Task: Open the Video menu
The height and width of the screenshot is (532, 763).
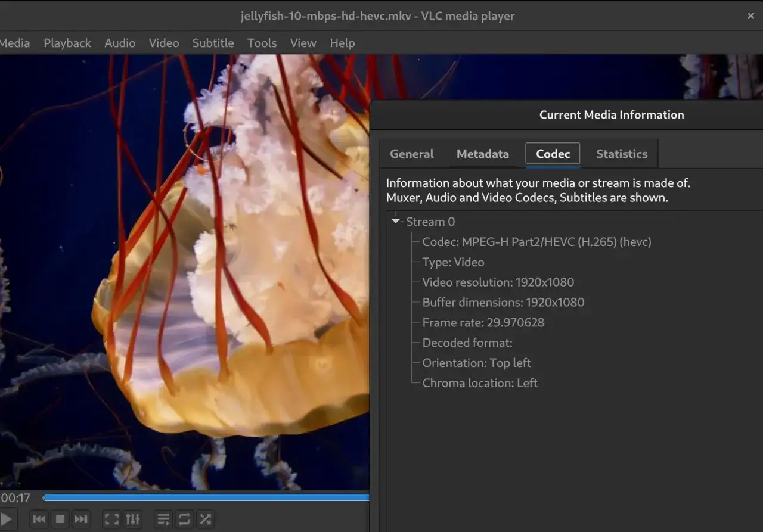Action: (x=164, y=43)
